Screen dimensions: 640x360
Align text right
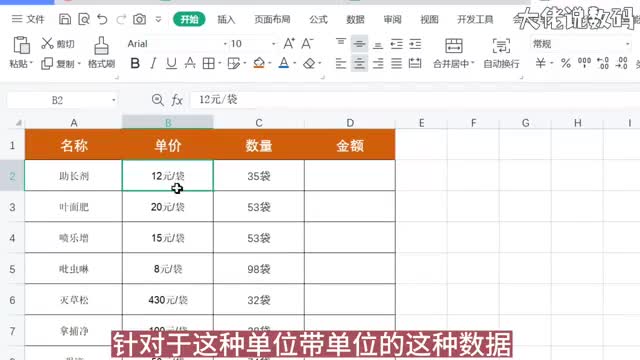click(x=378, y=63)
